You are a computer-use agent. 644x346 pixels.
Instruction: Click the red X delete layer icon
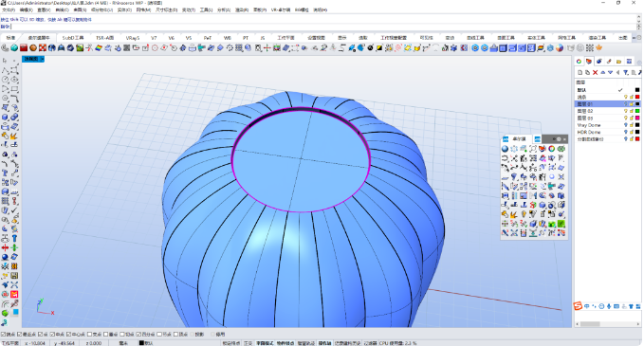[595, 73]
